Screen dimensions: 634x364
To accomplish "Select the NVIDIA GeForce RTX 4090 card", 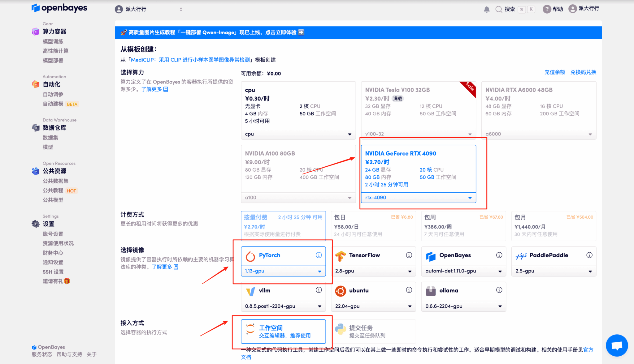I will point(419,169).
